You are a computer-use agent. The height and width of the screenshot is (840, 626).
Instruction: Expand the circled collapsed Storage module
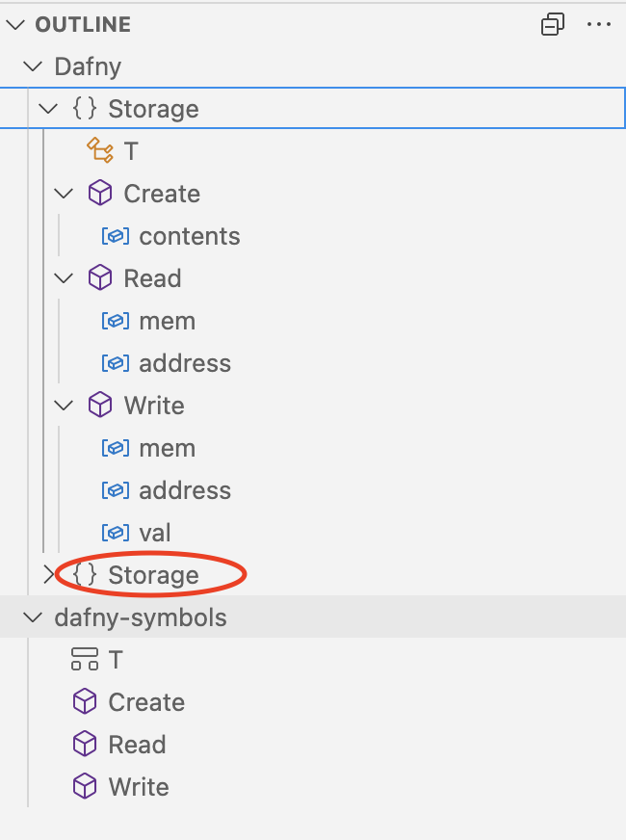pyautogui.click(x=49, y=574)
